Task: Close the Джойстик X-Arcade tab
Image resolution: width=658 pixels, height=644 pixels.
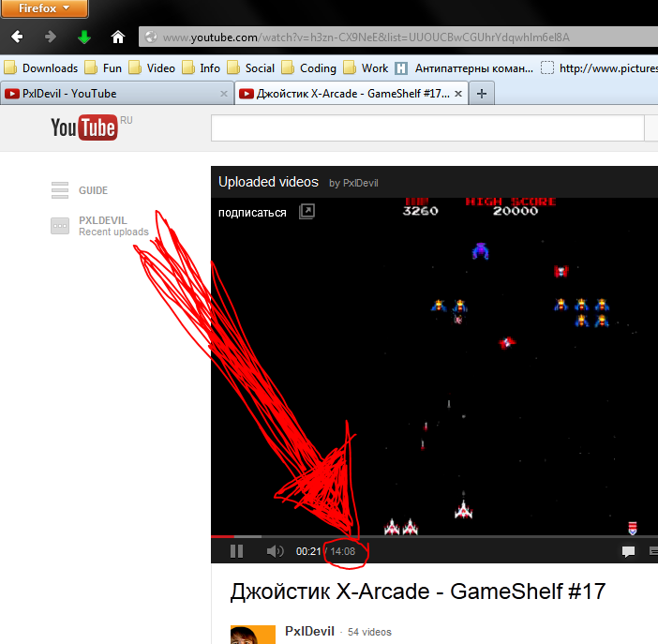Action: point(458,94)
